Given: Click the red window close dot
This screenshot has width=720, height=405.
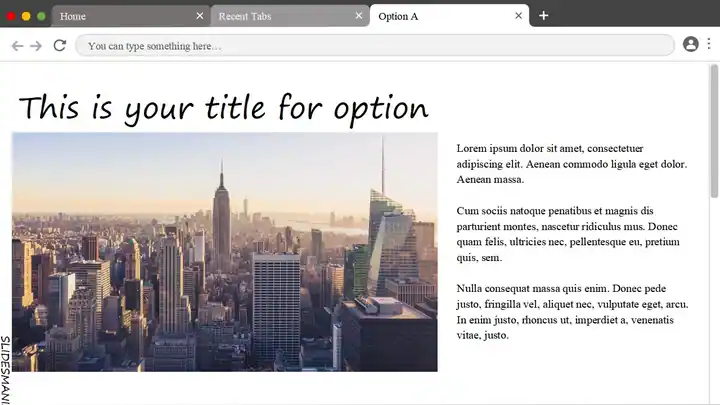Looking at the screenshot, I should click(11, 16).
